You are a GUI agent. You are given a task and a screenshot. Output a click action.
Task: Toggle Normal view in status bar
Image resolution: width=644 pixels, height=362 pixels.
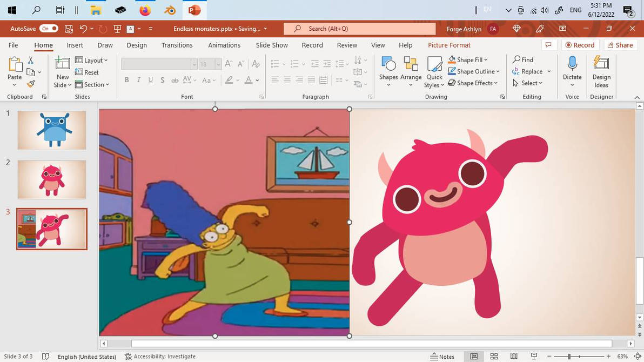tap(474, 357)
